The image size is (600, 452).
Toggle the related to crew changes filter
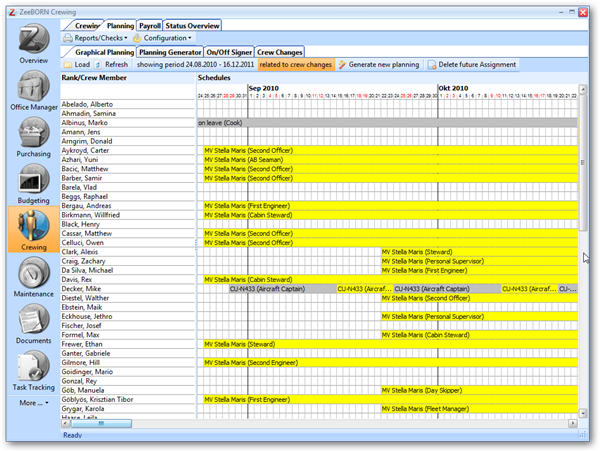296,65
